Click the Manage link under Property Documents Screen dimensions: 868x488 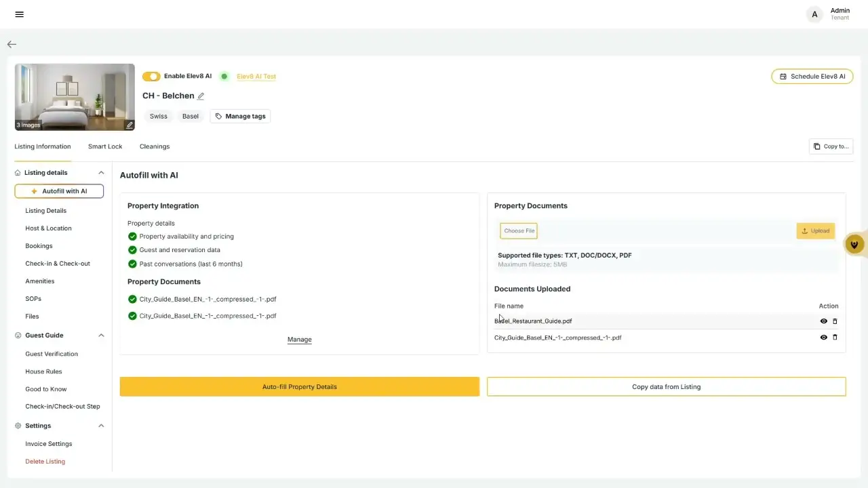pyautogui.click(x=300, y=340)
